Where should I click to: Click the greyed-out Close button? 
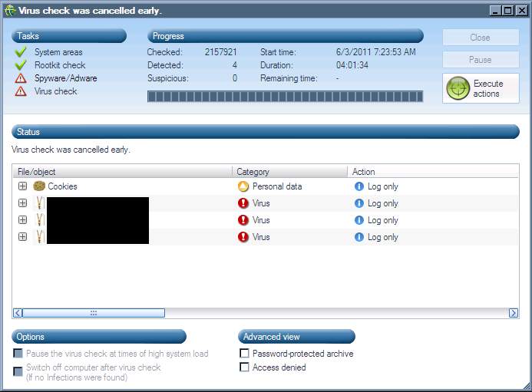coord(481,38)
